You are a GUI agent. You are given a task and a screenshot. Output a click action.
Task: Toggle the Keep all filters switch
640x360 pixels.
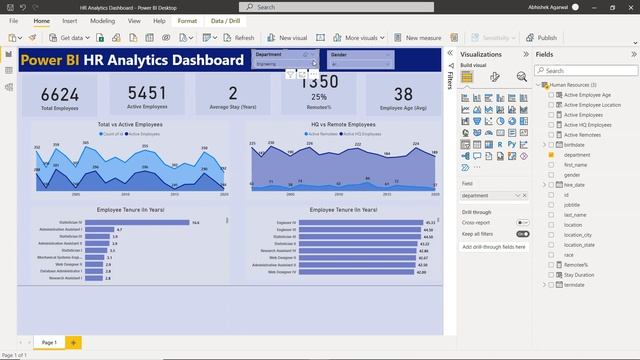pyautogui.click(x=523, y=234)
